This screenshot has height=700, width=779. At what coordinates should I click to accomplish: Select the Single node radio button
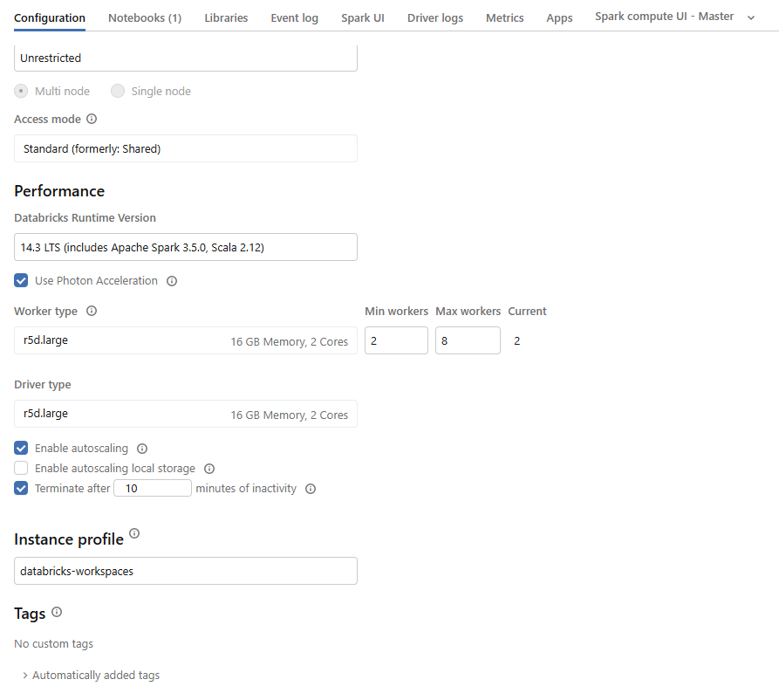point(118,91)
